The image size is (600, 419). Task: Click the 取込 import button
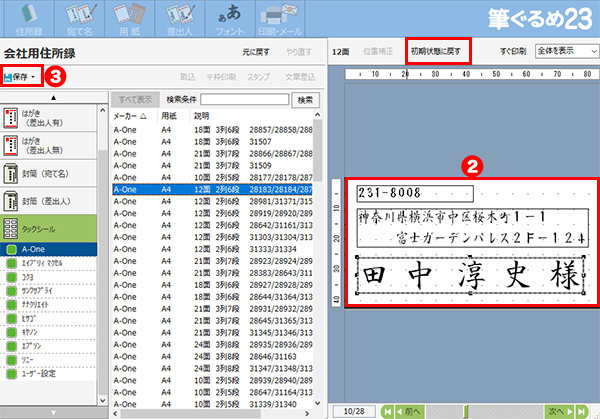188,77
